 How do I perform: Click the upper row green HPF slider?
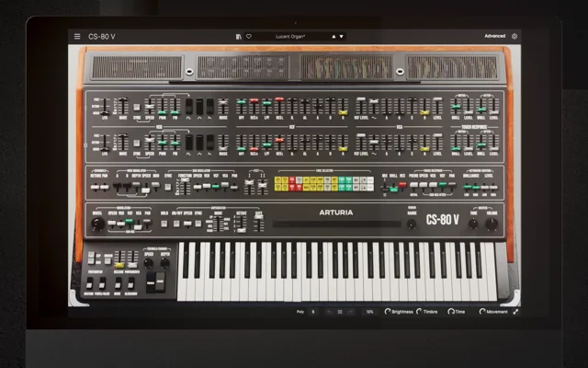[x=242, y=107]
